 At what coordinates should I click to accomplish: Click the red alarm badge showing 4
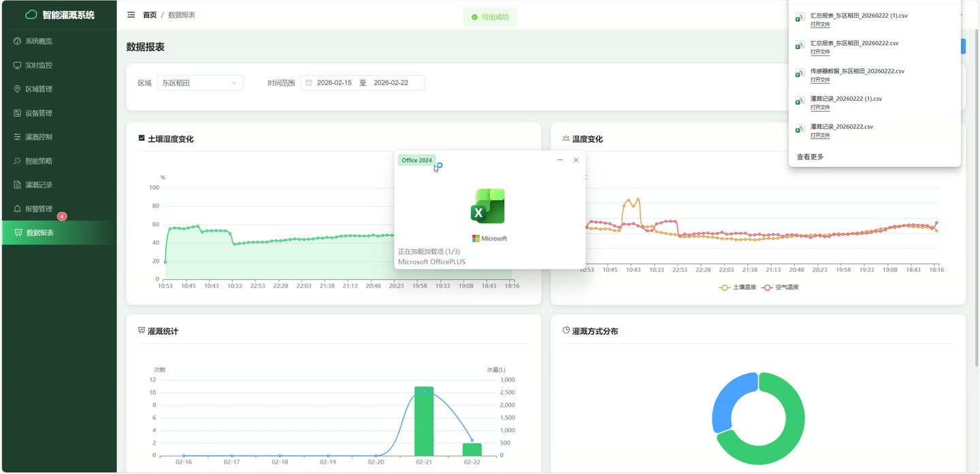[62, 217]
